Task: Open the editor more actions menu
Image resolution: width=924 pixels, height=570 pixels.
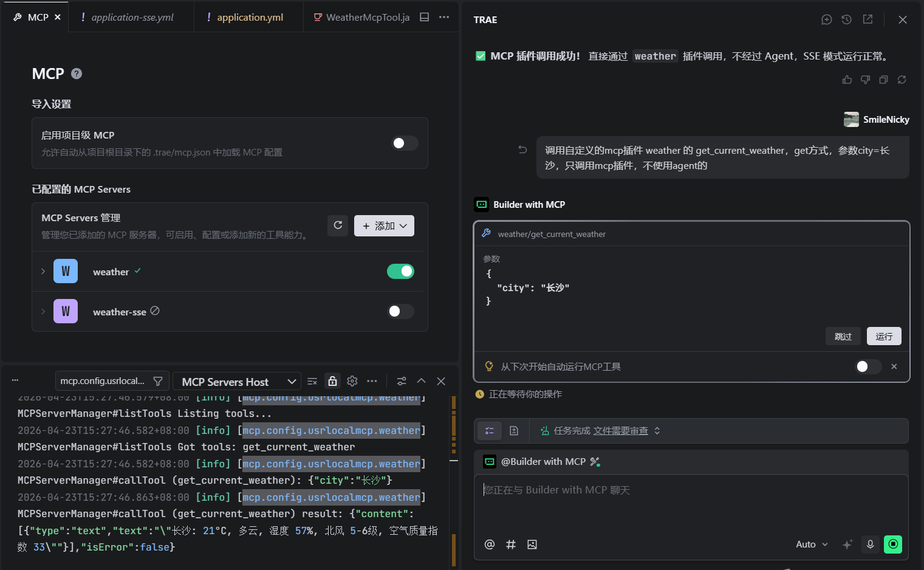Action: [444, 17]
